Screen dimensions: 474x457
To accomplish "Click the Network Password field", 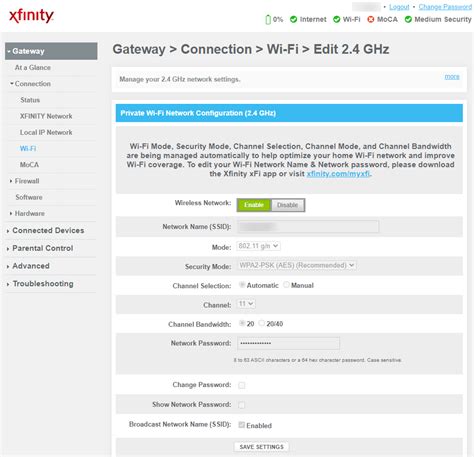I will [x=289, y=343].
